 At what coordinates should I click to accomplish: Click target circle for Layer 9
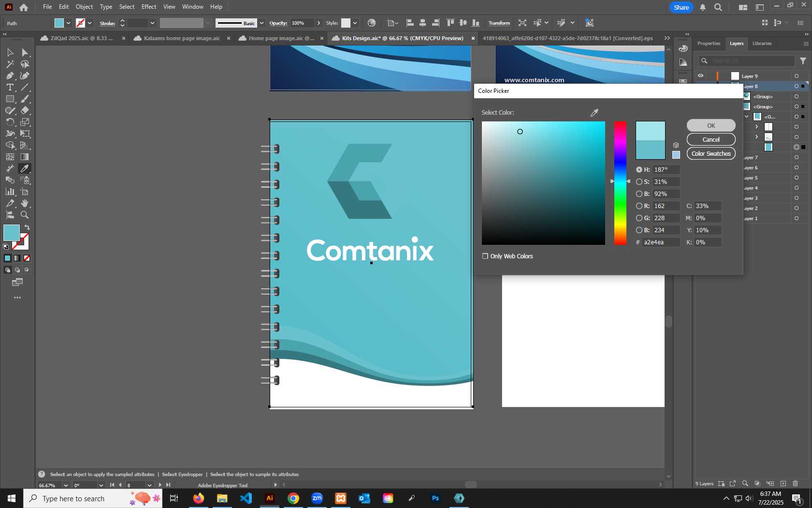(x=797, y=76)
